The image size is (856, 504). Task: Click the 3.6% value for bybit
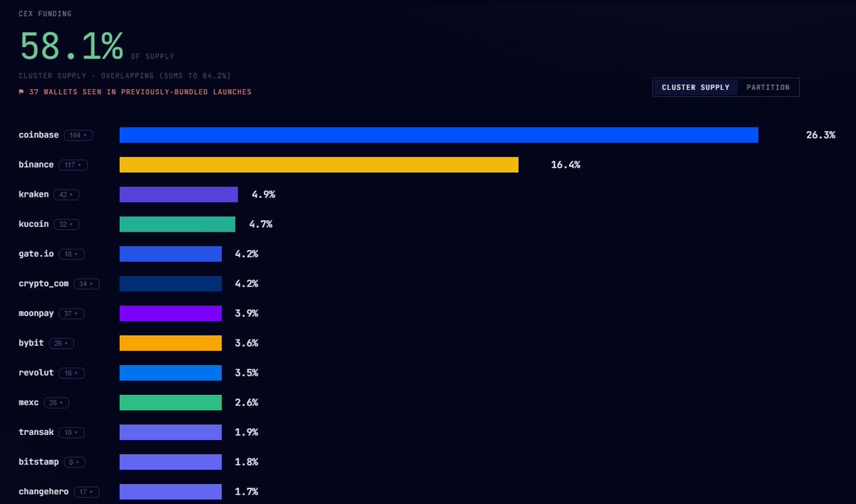tap(247, 343)
